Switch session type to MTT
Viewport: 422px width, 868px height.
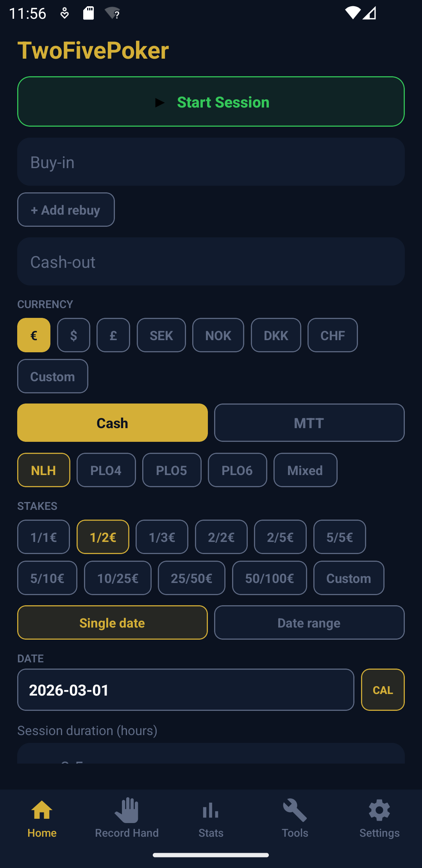(309, 423)
